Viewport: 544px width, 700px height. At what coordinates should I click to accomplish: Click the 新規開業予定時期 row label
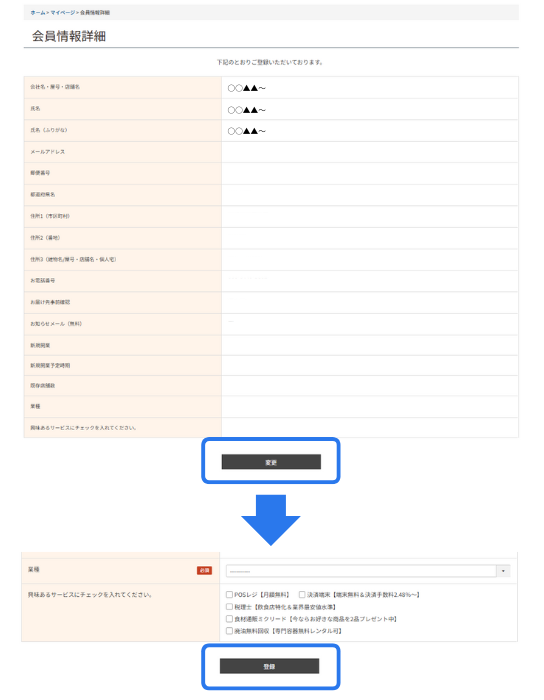[50, 365]
